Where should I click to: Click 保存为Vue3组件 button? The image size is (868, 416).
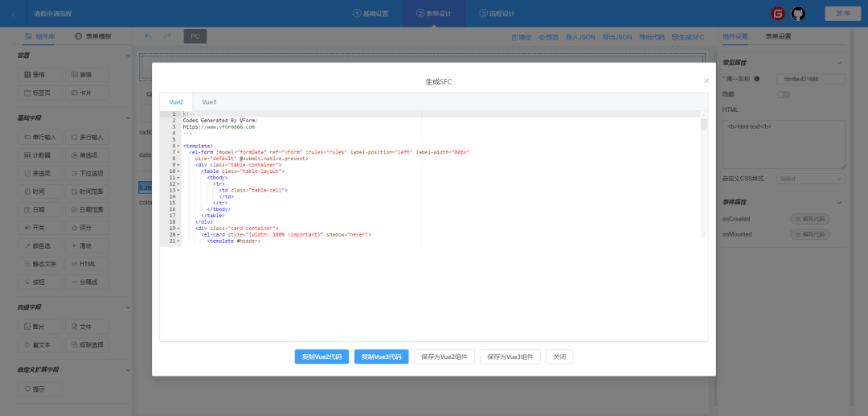pyautogui.click(x=510, y=356)
